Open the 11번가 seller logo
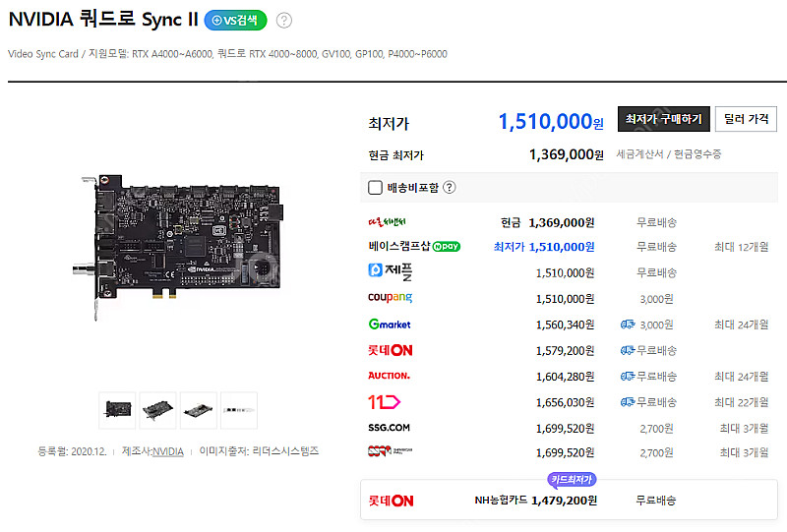The height and width of the screenshot is (532, 787). coord(384,402)
